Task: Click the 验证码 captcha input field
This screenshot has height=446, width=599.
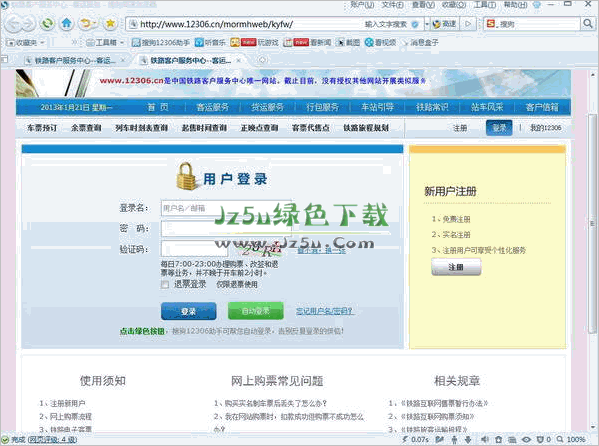Action: click(194, 249)
